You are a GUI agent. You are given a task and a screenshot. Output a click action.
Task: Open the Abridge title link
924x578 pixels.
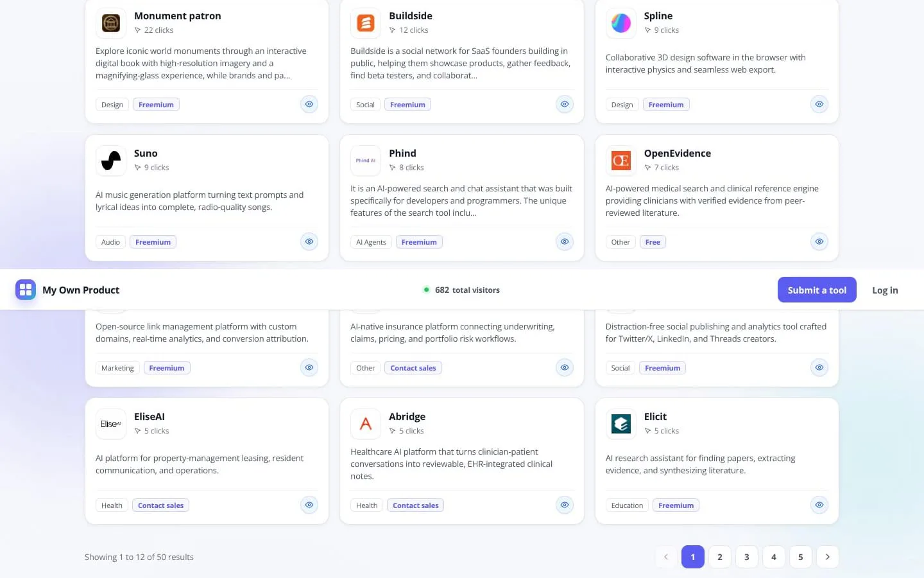(x=407, y=417)
